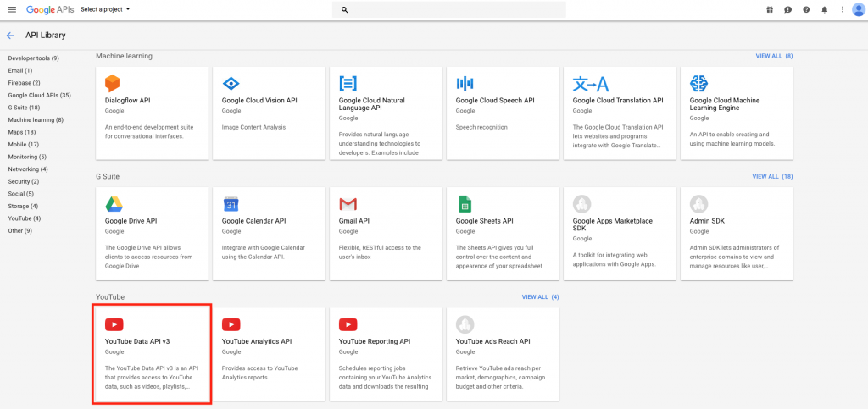The width and height of the screenshot is (868, 409).
Task: View all Machine learning APIs
Action: 774,56
